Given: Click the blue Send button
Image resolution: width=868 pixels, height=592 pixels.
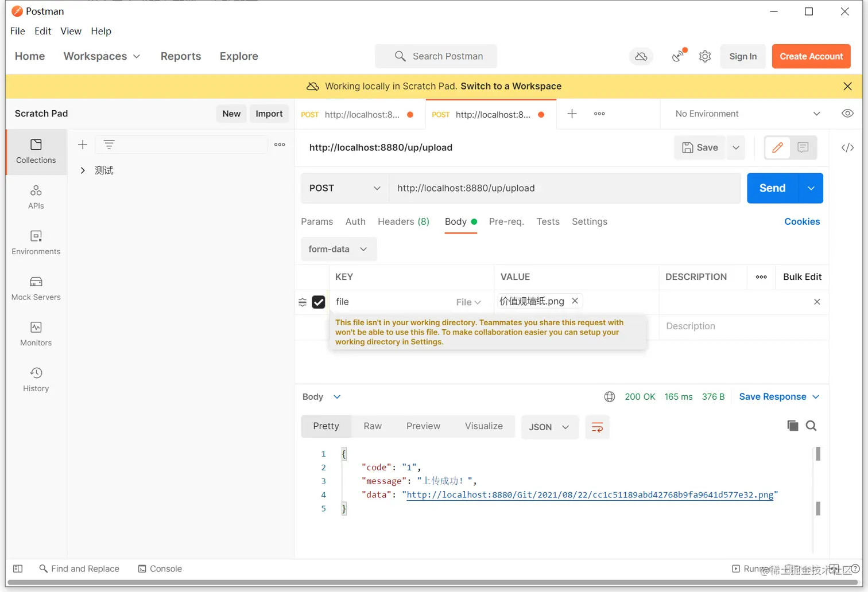Looking at the screenshot, I should tap(773, 188).
